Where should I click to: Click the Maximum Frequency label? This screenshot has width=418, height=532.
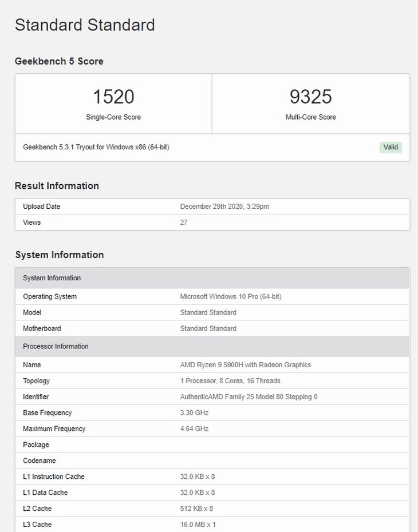pos(54,428)
